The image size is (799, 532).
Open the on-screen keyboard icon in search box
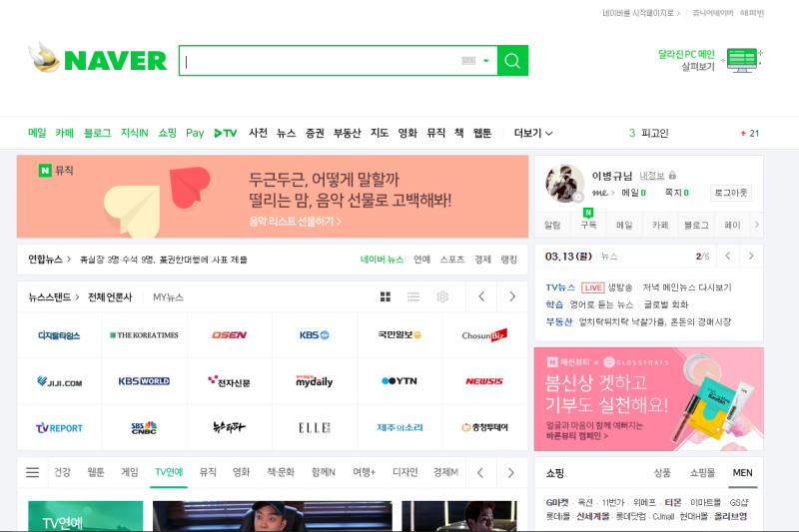coord(468,61)
